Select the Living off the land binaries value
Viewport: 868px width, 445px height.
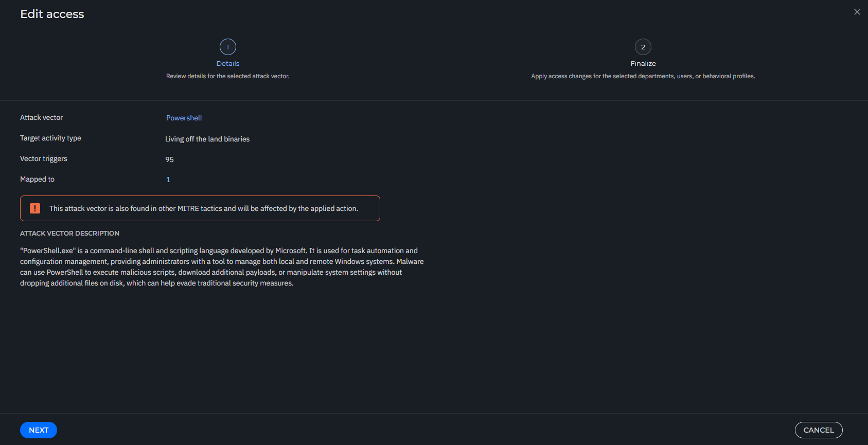click(x=207, y=139)
